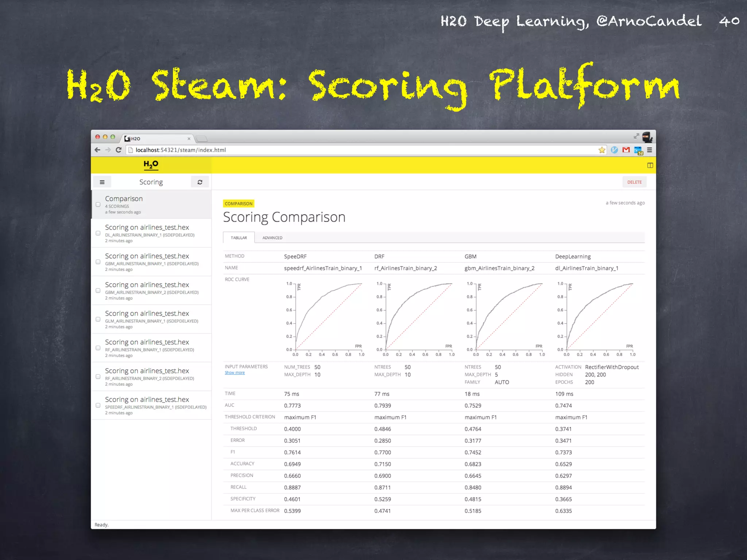The width and height of the screenshot is (747, 560).
Task: Click the DeepLearning method column header
Action: [x=573, y=257]
